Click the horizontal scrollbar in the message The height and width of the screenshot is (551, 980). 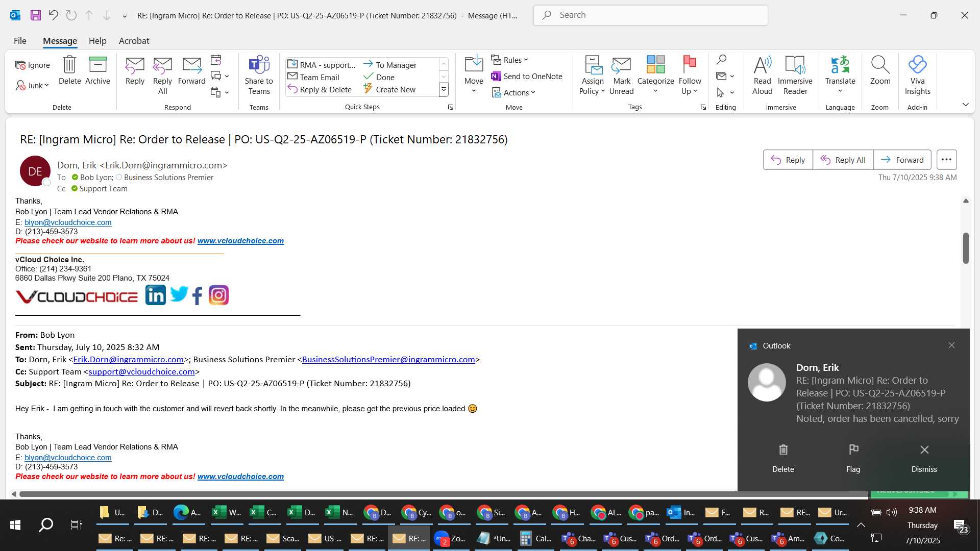tap(443, 494)
